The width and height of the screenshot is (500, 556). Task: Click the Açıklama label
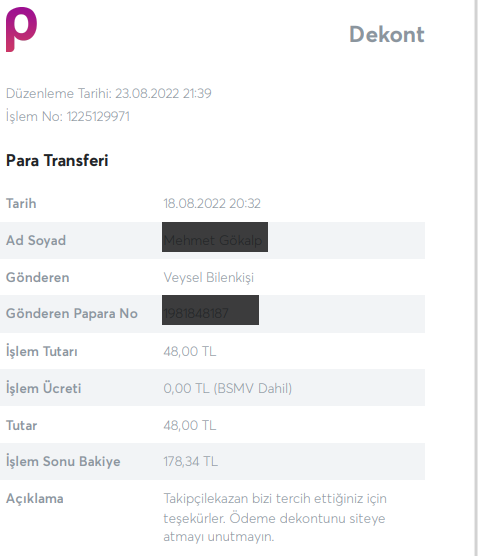coord(35,499)
